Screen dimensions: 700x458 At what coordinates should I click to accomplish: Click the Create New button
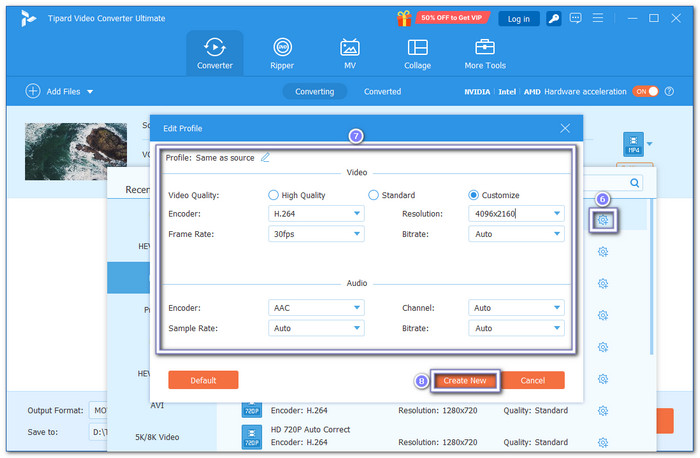click(465, 381)
